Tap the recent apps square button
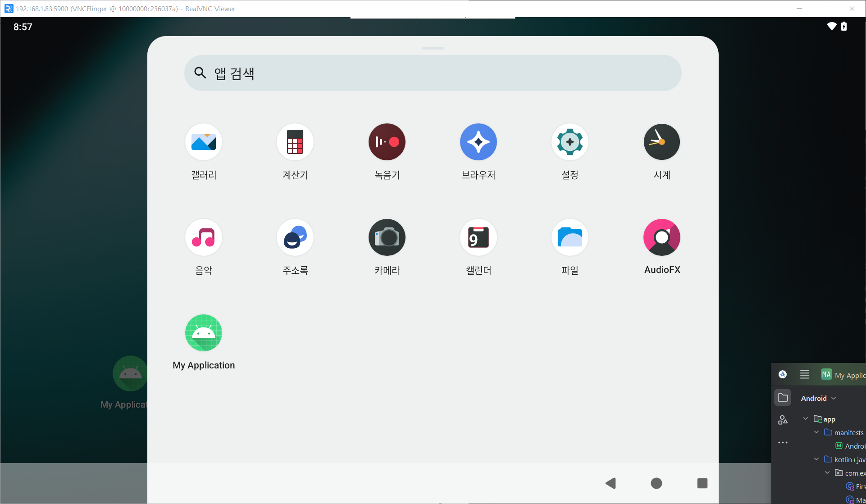Screen dimensions: 866x504 pos(702,483)
